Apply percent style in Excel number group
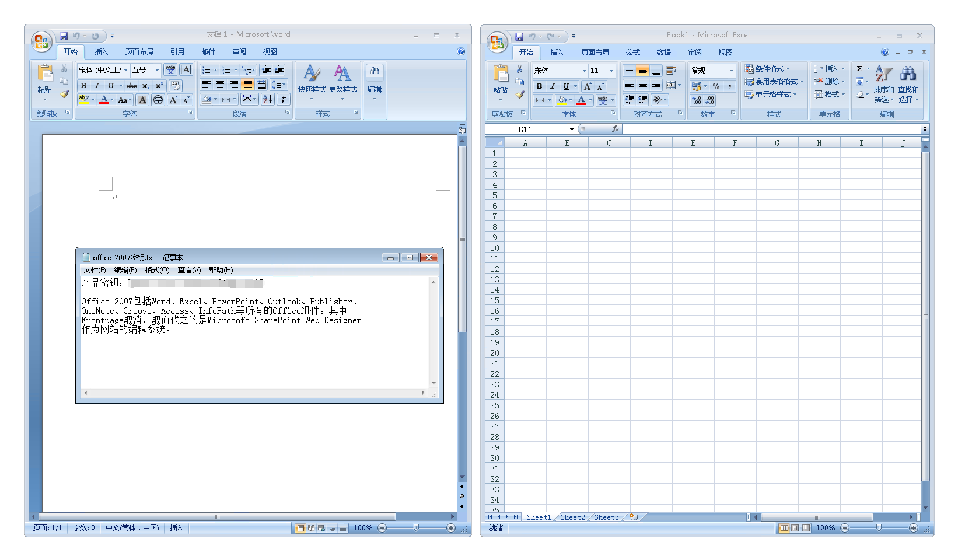The width and height of the screenshot is (958, 560). coord(716,86)
